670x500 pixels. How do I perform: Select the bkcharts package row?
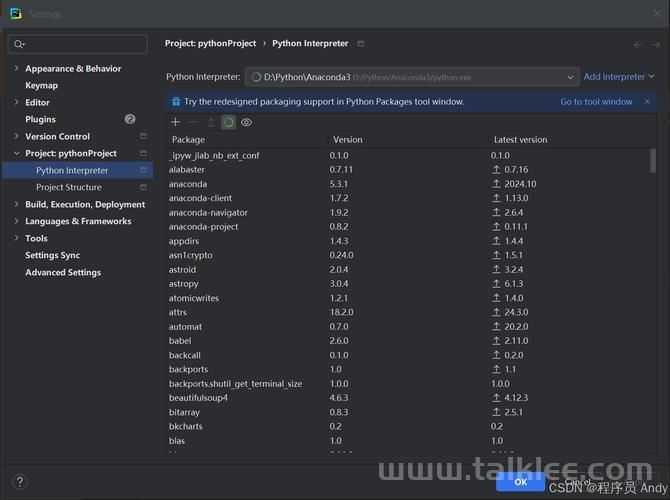point(408,426)
